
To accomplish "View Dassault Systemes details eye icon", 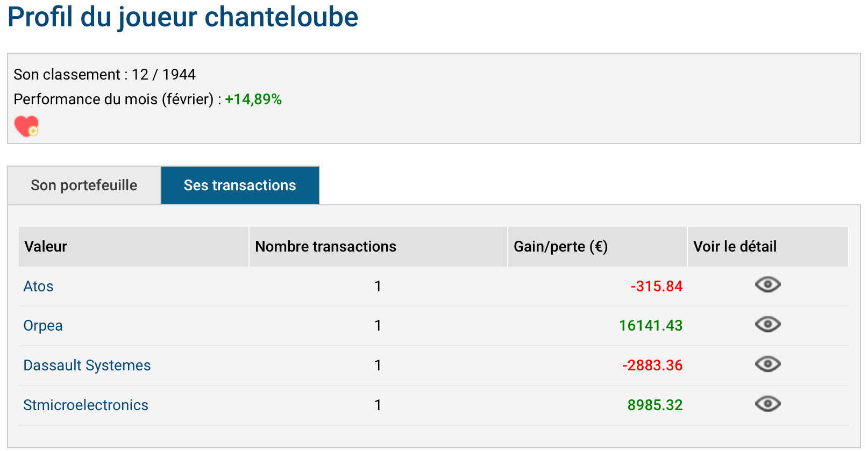I will [x=767, y=364].
